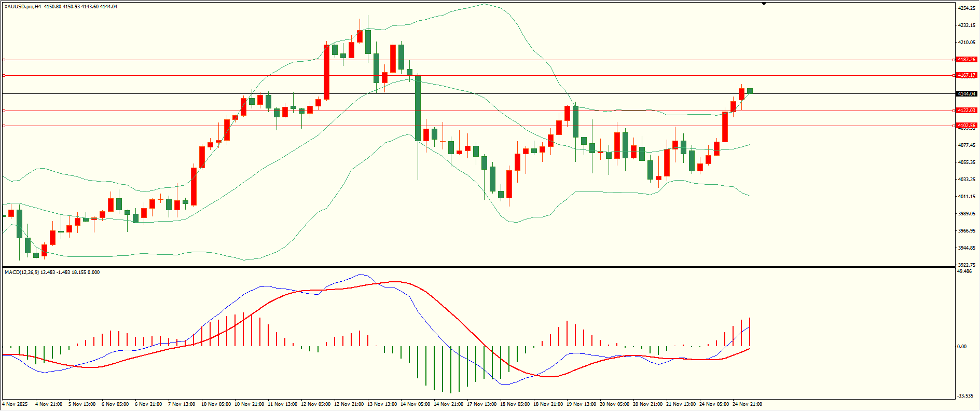Select left anchor handle of 4187.26 line
The height and width of the screenshot is (411, 980).
point(4,60)
